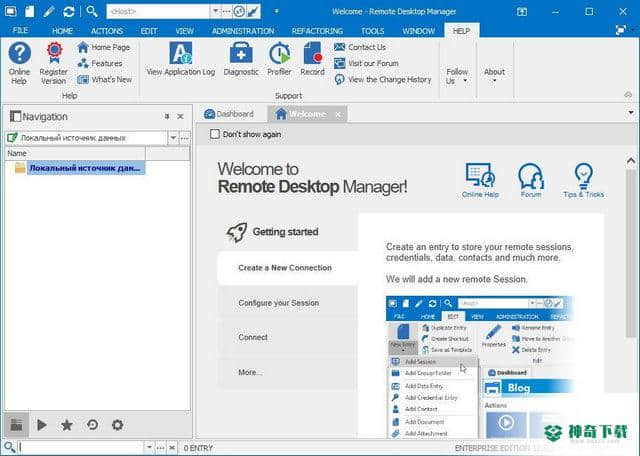Click the Name column header
The height and width of the screenshot is (456, 640).
click(x=75, y=153)
